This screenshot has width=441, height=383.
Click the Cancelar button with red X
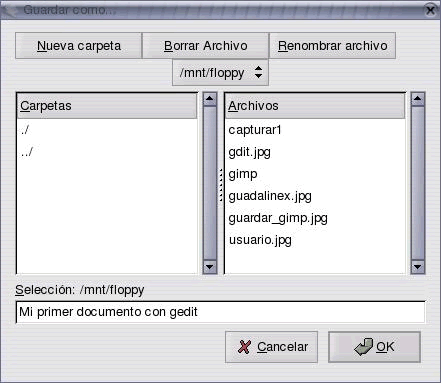271,347
